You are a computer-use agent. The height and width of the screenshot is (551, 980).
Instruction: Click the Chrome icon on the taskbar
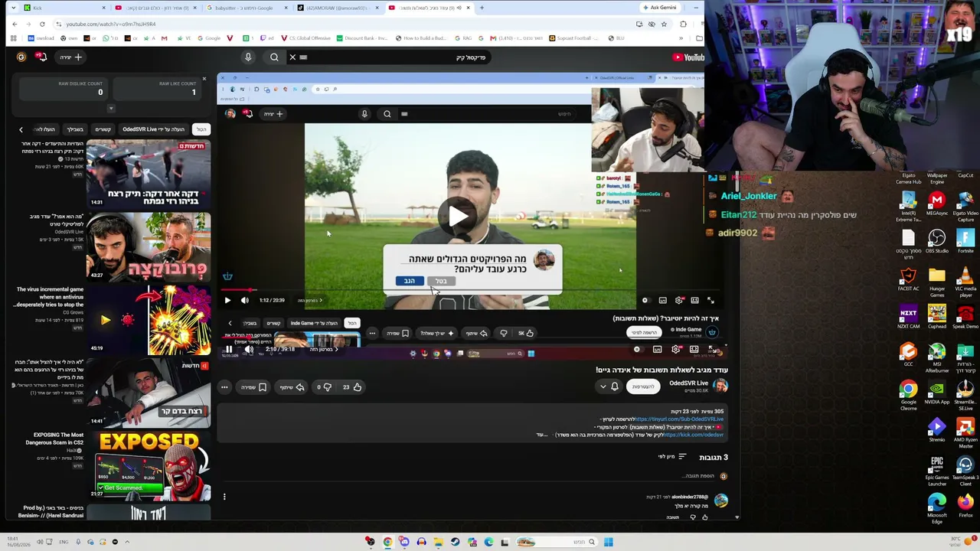pos(387,543)
